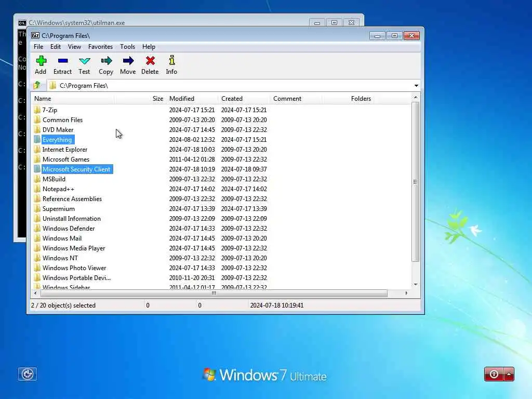Viewport: 532px width, 399px height.
Task: Maximize the utilman.exe console window
Action: point(334,22)
